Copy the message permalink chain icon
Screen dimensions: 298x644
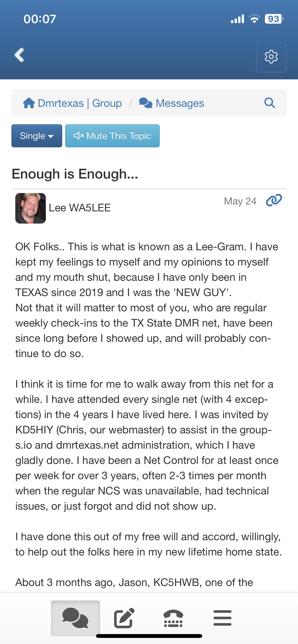tap(274, 200)
